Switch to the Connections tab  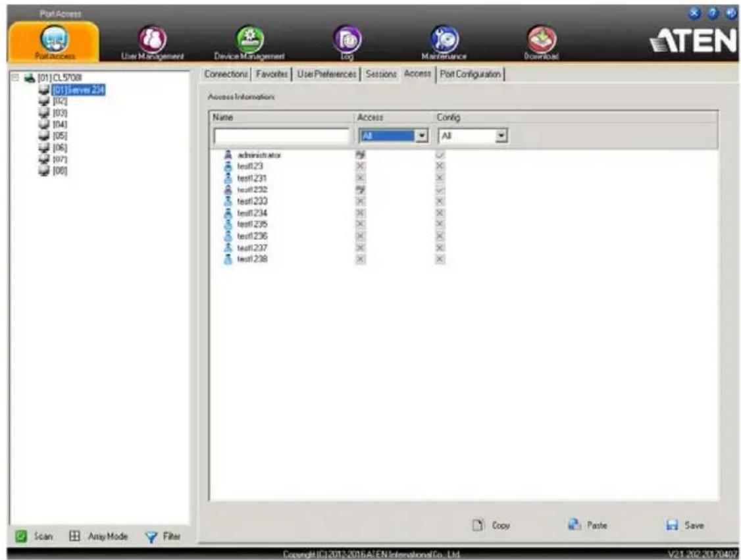(x=226, y=74)
